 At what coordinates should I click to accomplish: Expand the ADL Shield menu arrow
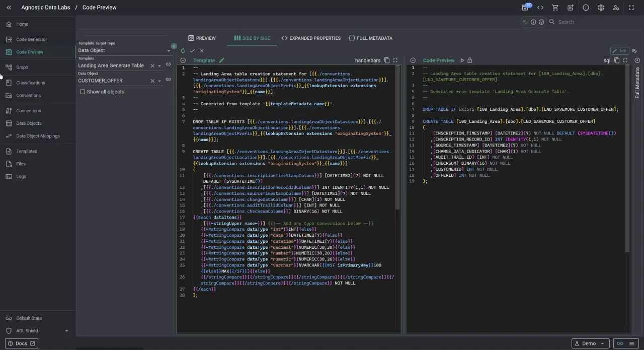click(66, 331)
